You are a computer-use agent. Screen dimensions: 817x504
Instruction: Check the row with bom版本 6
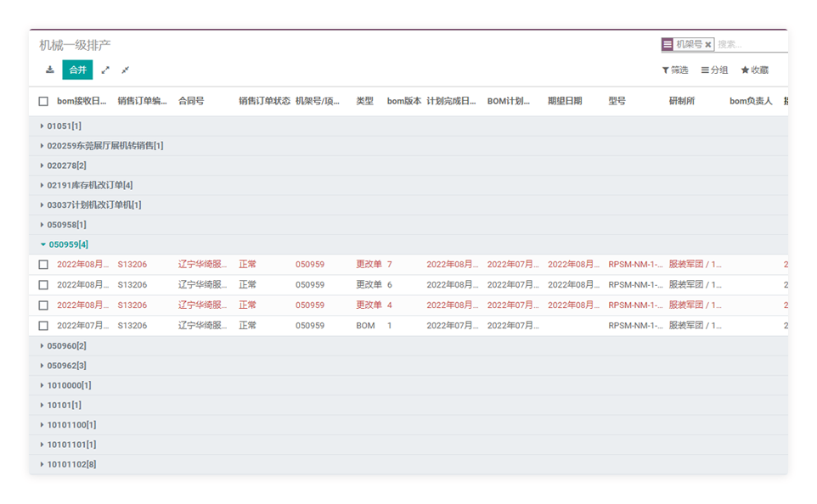tap(43, 285)
